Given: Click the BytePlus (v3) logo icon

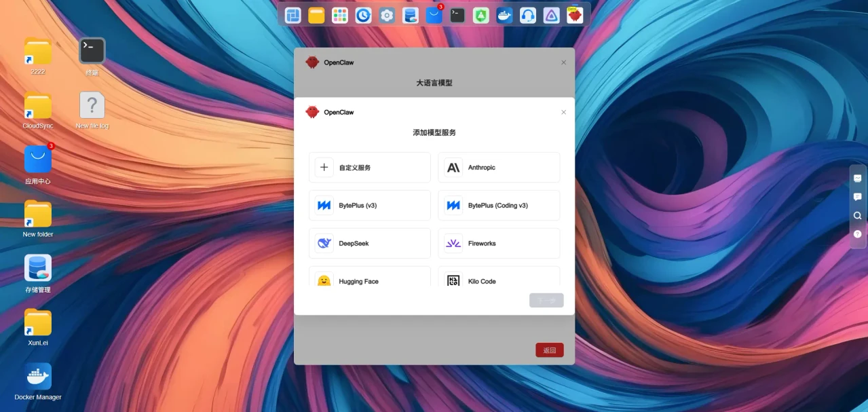Looking at the screenshot, I should [324, 205].
